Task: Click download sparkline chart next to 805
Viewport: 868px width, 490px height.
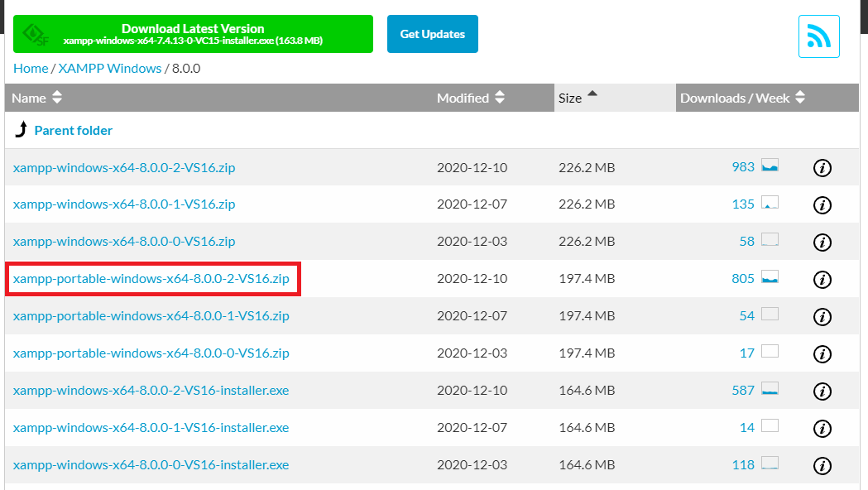Action: coord(770,276)
